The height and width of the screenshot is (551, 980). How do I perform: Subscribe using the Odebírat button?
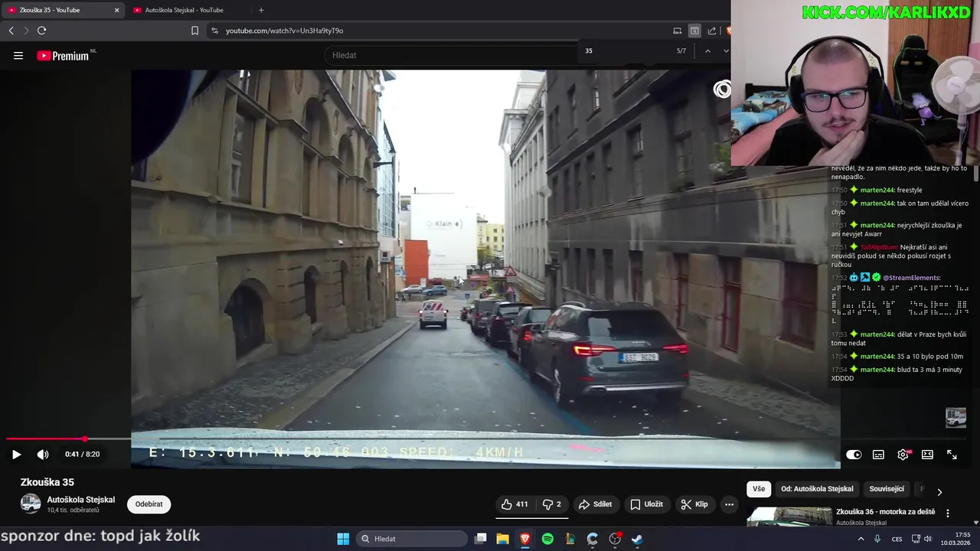coord(149,504)
